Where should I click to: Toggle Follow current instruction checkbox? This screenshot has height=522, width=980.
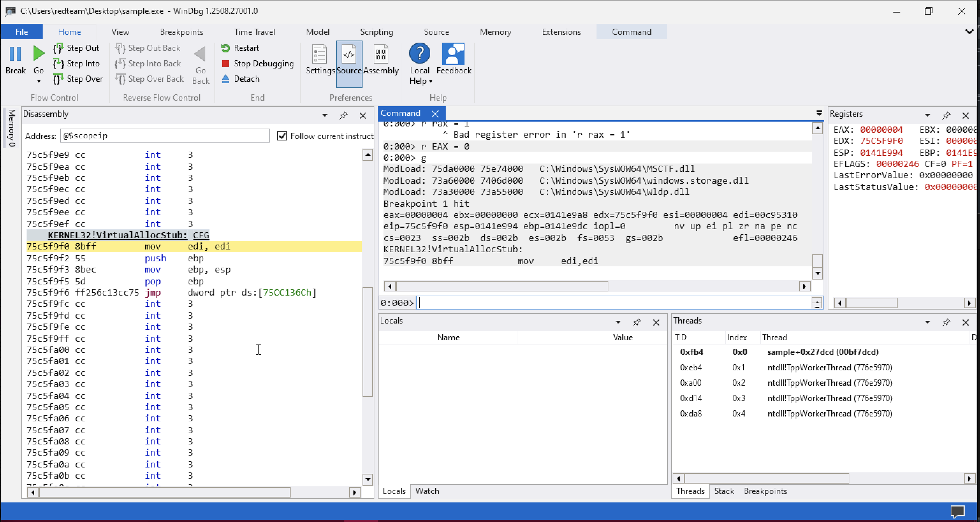[282, 136]
